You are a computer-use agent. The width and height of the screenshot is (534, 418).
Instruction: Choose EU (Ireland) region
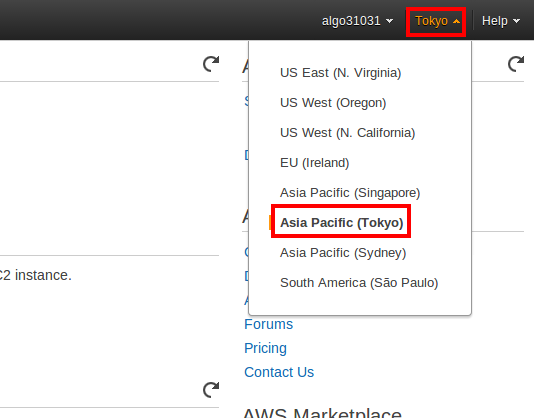pos(315,163)
